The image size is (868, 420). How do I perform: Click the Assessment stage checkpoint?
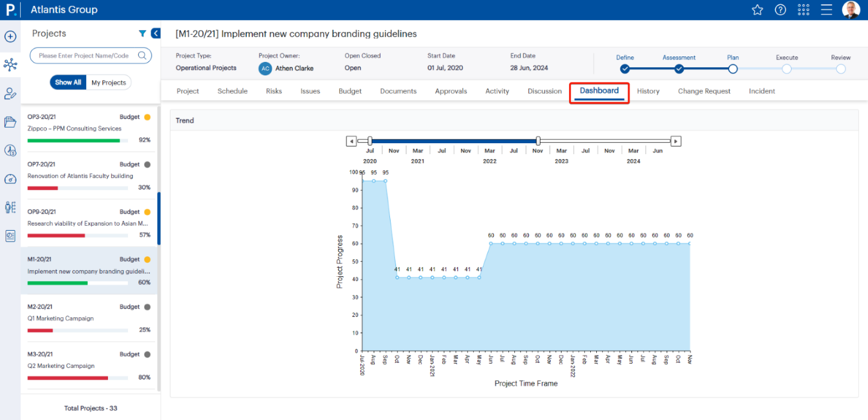pyautogui.click(x=679, y=69)
